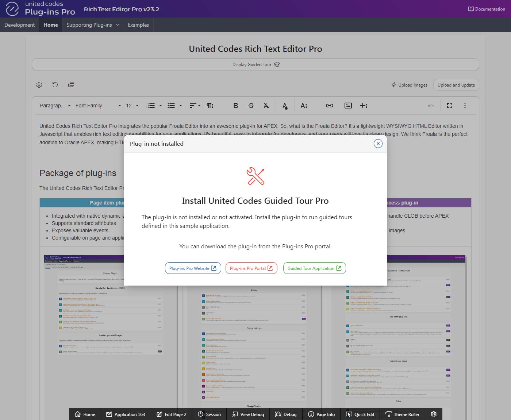Clear text formatting
Image resolution: width=511 pixels, height=420 pixels.
pyautogui.click(x=266, y=106)
